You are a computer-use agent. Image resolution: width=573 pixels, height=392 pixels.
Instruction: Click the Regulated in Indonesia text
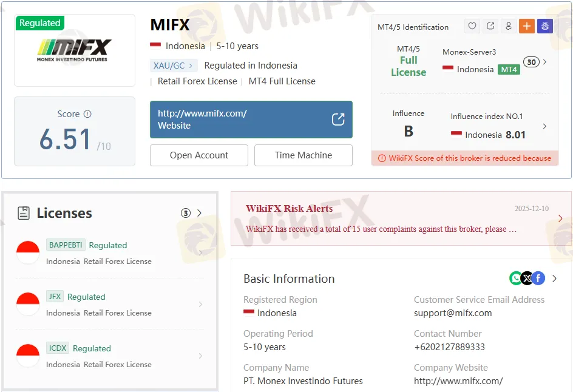click(251, 66)
